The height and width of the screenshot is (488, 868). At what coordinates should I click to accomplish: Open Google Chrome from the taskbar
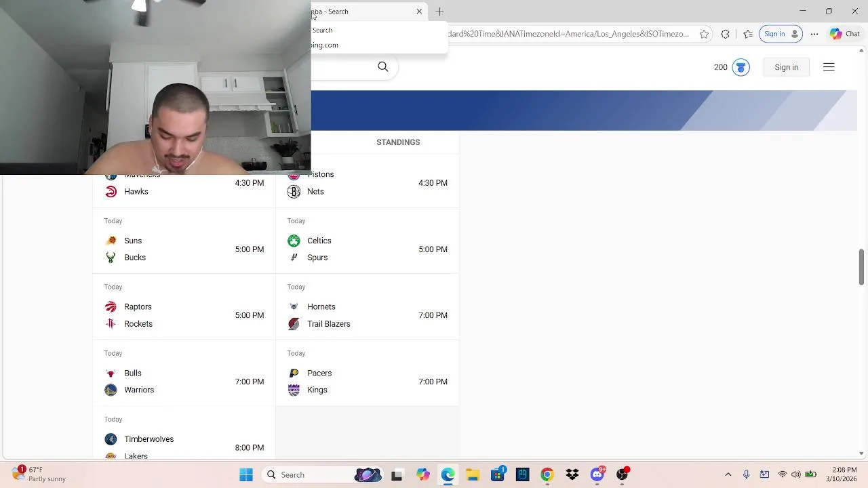[547, 475]
